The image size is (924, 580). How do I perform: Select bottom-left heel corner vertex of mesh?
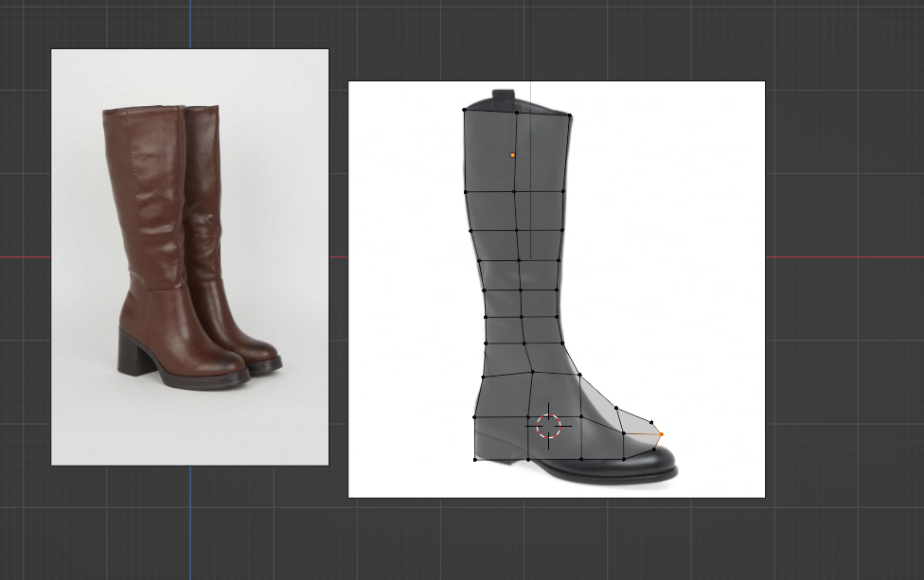[475, 459]
